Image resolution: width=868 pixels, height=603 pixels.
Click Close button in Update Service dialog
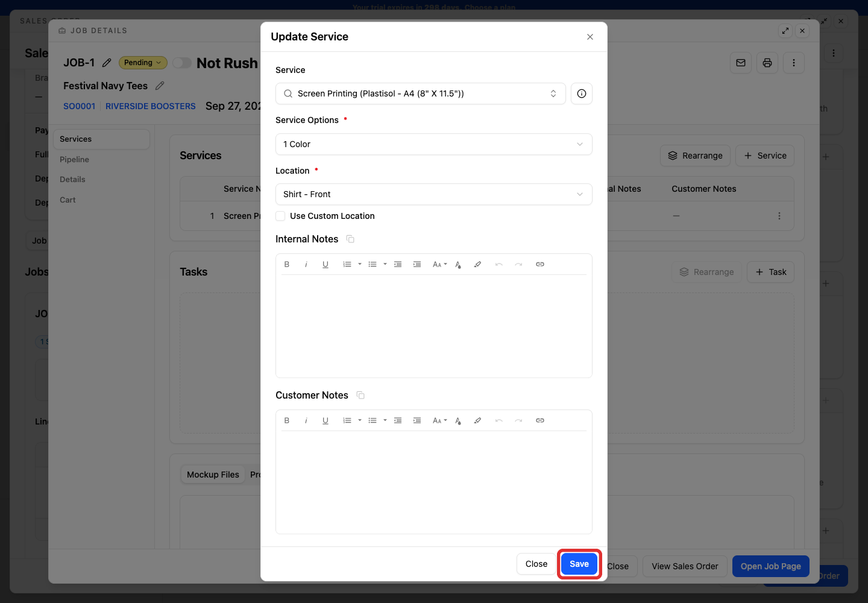tap(536, 564)
